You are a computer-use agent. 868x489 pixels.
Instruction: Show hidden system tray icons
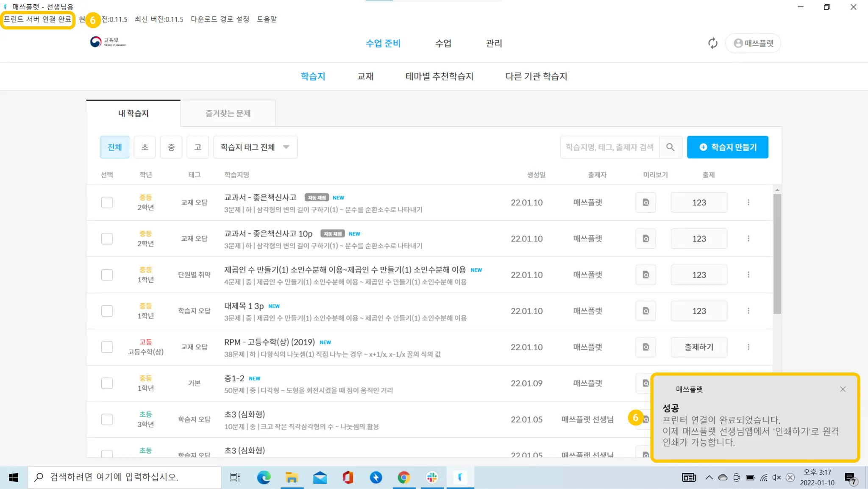click(709, 478)
